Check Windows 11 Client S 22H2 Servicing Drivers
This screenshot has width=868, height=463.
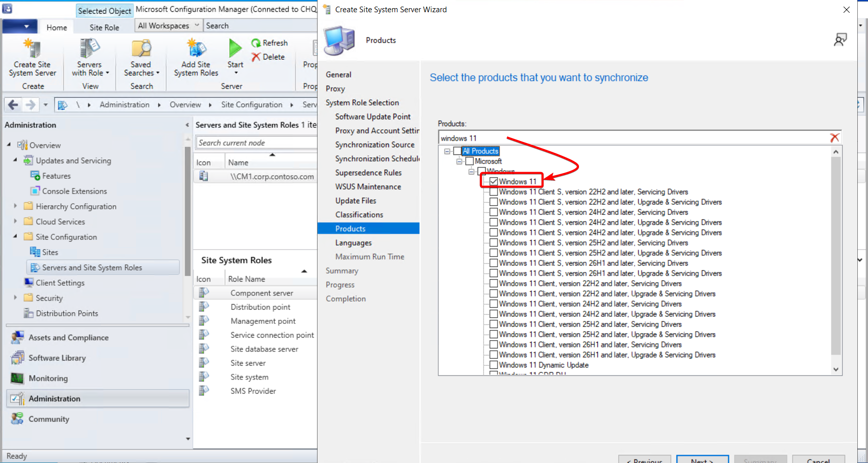pos(494,192)
